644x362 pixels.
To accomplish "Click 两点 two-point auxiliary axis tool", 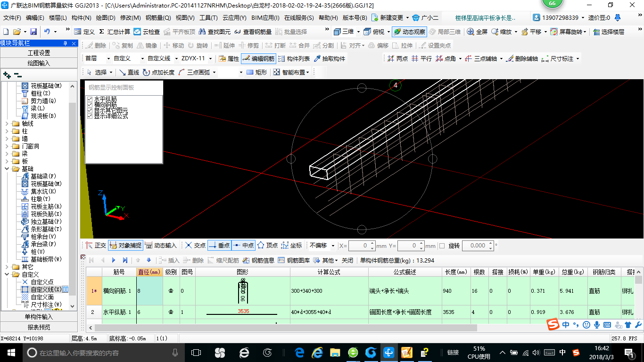I will pos(397,58).
